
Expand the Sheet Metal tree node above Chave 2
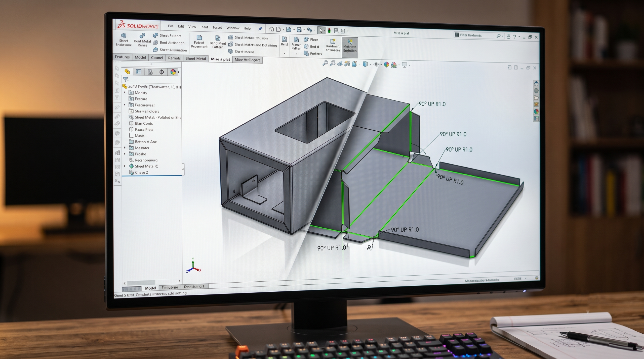point(125,166)
